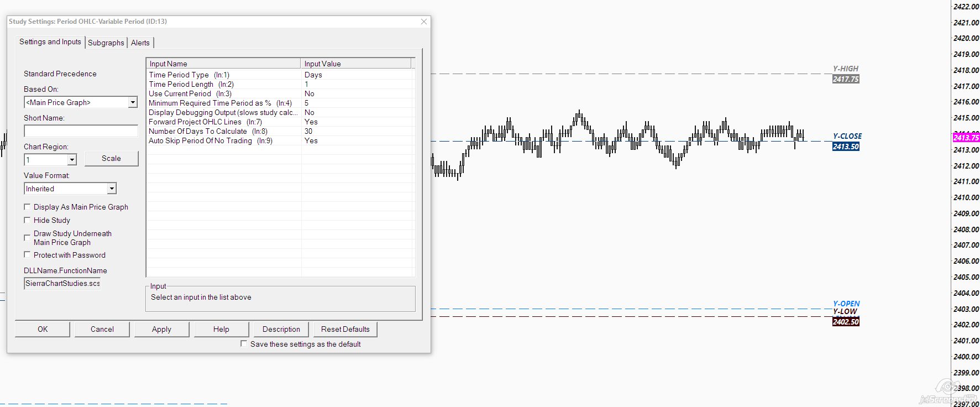The width and height of the screenshot is (980, 407).
Task: Click the 2400.00 level on price scale
Action: [x=966, y=357]
